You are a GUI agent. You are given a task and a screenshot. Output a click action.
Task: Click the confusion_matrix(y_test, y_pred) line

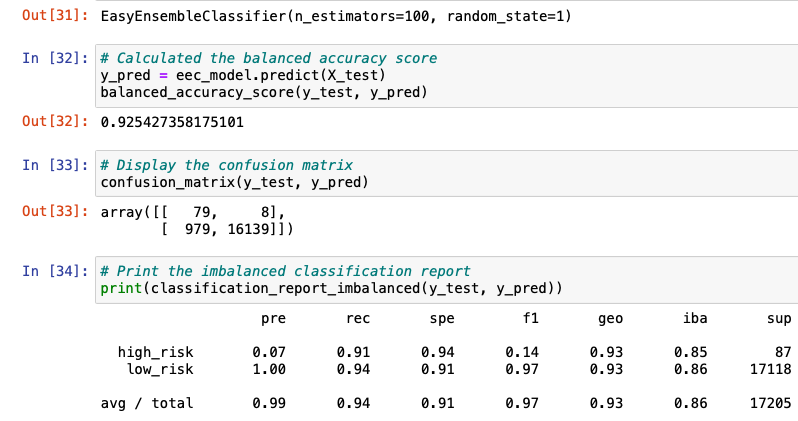click(235, 182)
